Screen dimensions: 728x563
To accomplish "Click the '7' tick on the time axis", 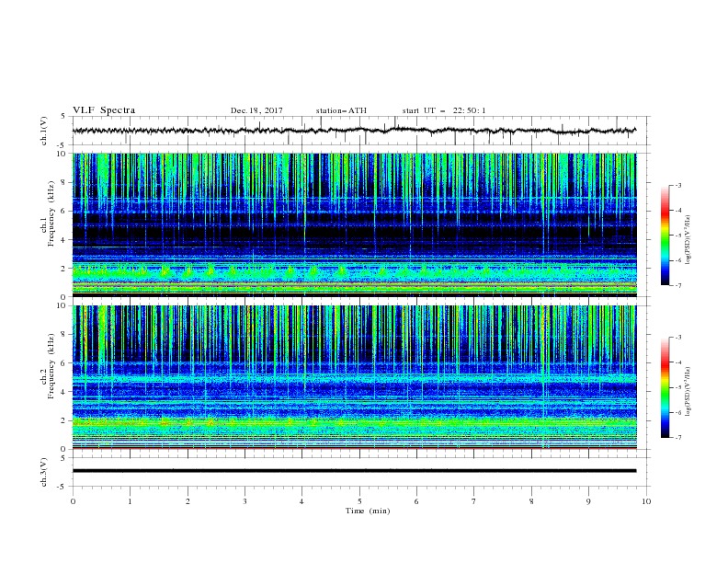I will click(x=474, y=501).
